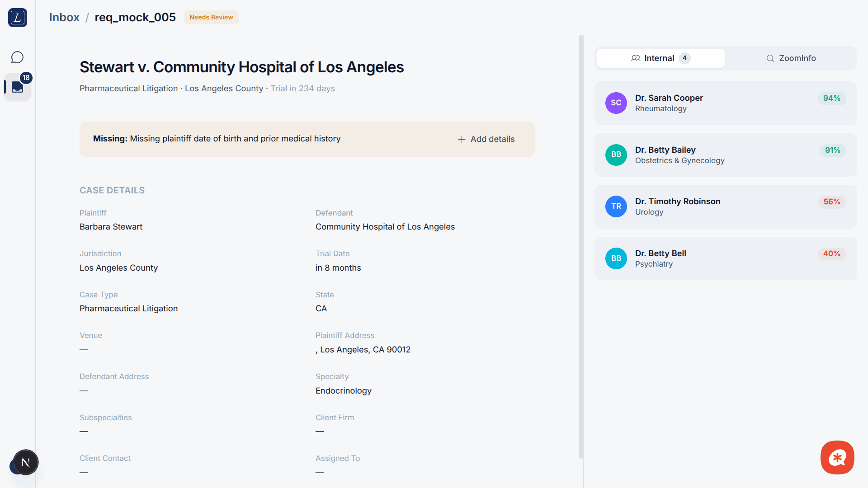Click the teal BB avatar for Betty Bailey

pyautogui.click(x=616, y=155)
